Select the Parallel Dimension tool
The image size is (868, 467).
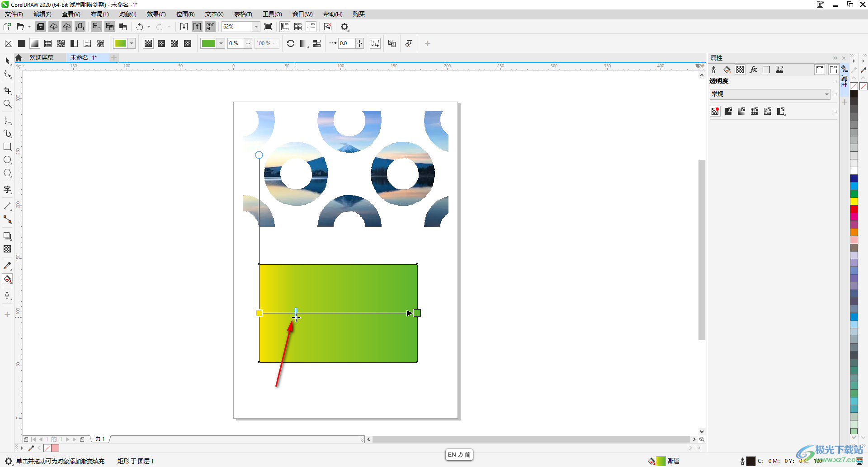click(x=7, y=206)
